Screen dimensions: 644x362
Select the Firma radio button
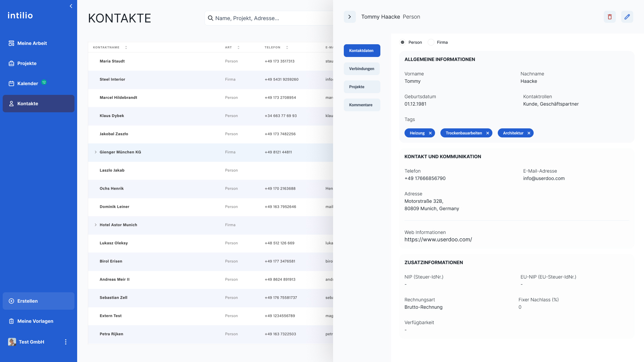pyautogui.click(x=431, y=42)
